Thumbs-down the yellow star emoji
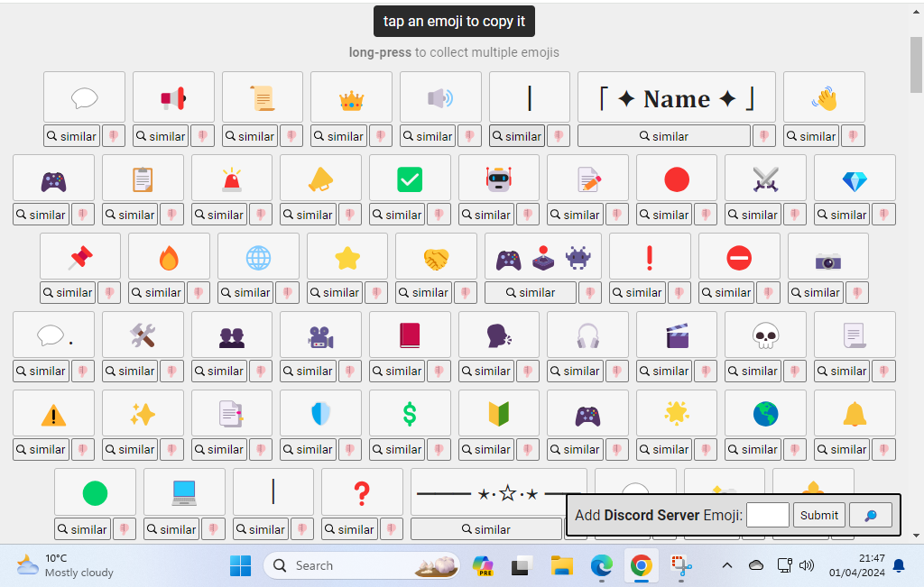Image resolution: width=924 pixels, height=587 pixels. (x=376, y=292)
